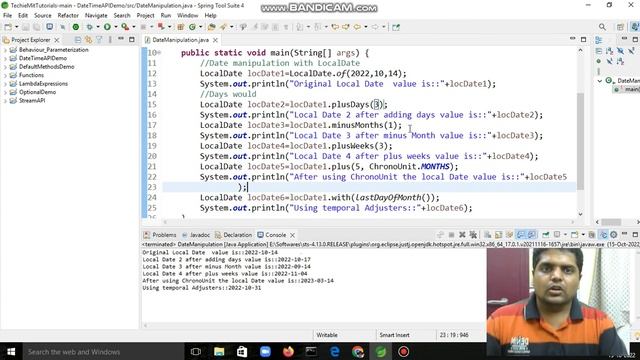Toggle Link with Editor in Project Explorer
This screenshot has height=360, width=640.
coord(89,40)
